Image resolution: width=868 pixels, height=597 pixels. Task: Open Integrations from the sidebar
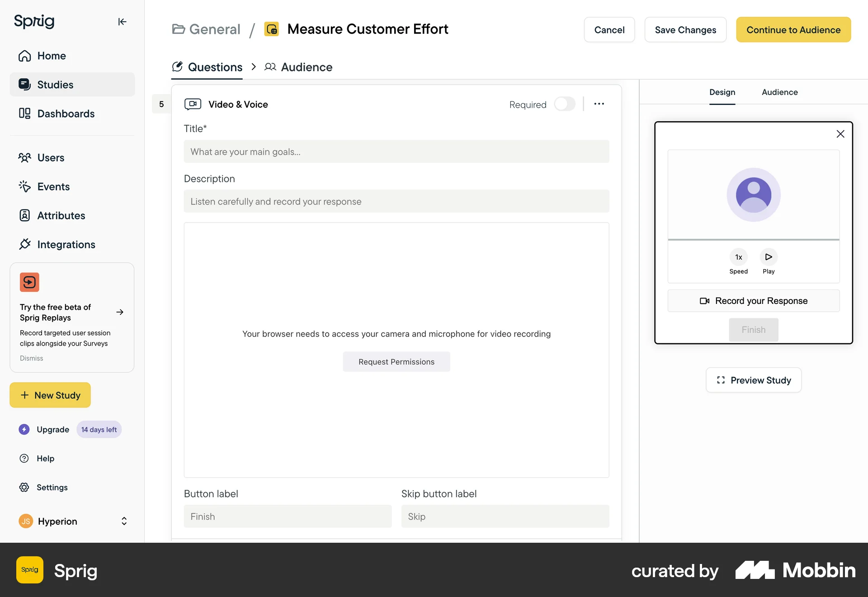coord(66,245)
